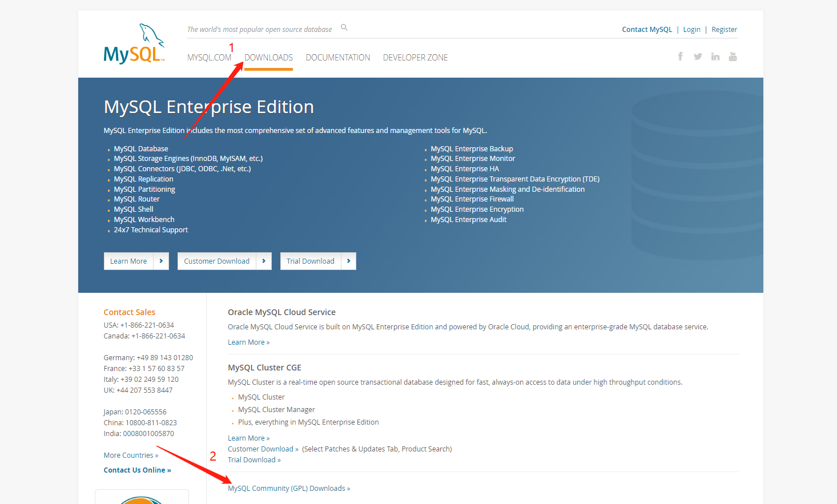
Task: Open the MySQL Database link
Action: [141, 148]
